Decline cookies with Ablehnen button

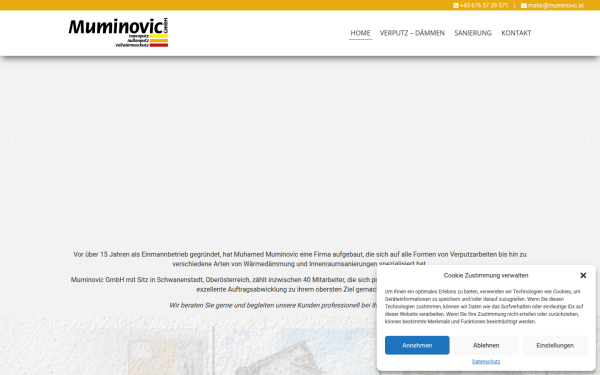pyautogui.click(x=486, y=345)
